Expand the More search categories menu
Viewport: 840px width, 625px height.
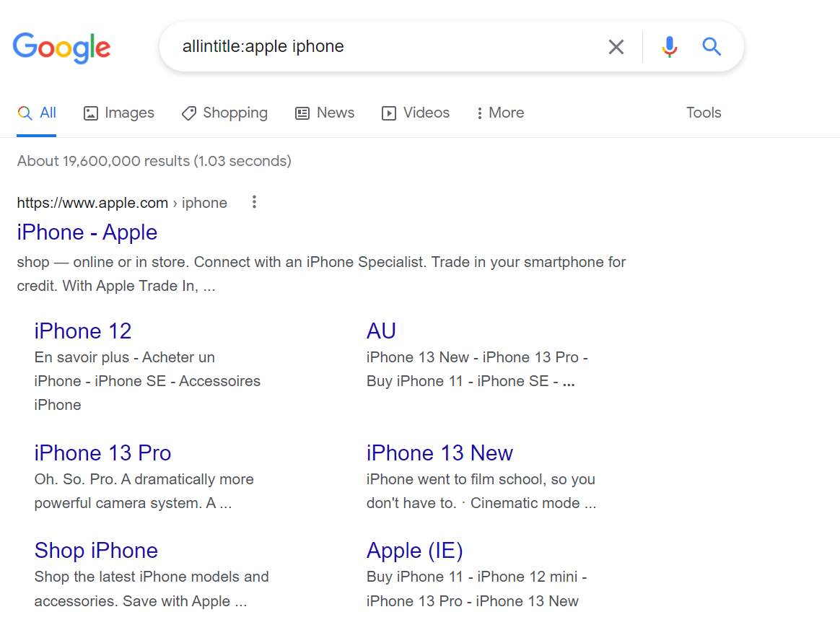pos(500,113)
